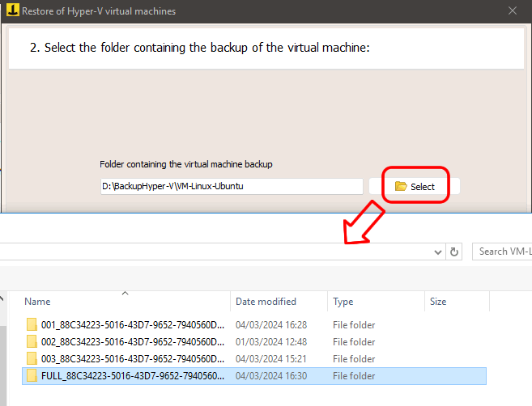The height and width of the screenshot is (406, 532).
Task: Click the FULL_88C34223-5016-43D7 folder name
Action: point(133,376)
